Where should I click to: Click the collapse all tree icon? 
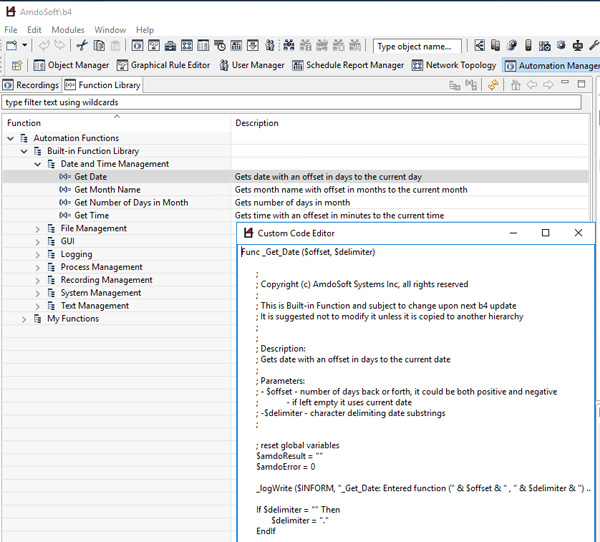[455, 85]
